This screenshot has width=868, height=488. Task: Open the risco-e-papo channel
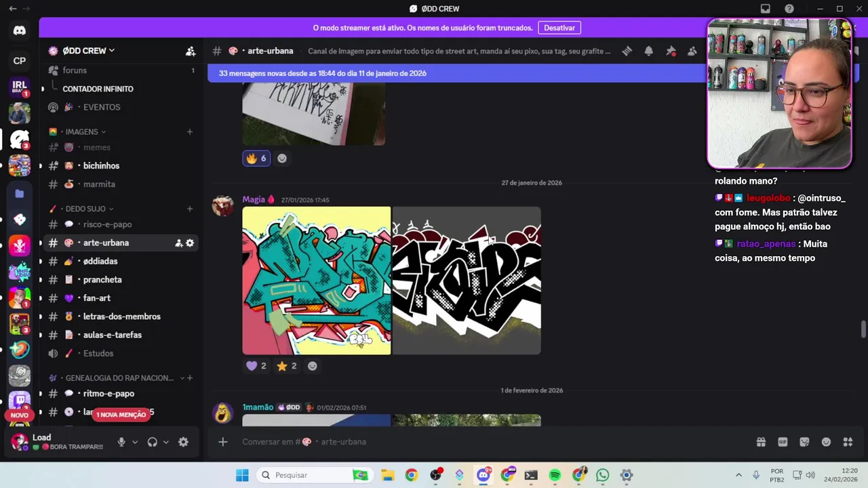click(121, 224)
